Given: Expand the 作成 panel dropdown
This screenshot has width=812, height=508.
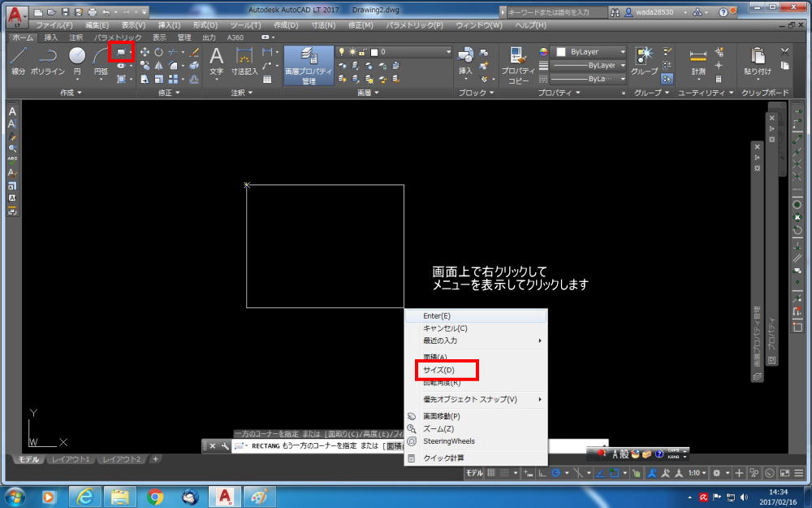Looking at the screenshot, I should point(71,93).
